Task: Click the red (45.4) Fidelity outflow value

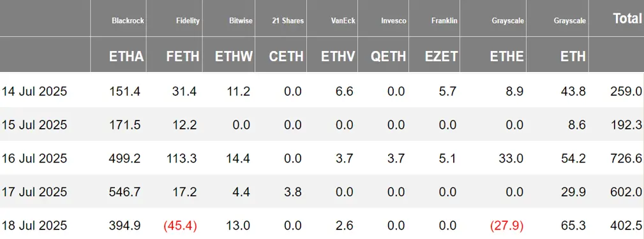Action: click(180, 226)
